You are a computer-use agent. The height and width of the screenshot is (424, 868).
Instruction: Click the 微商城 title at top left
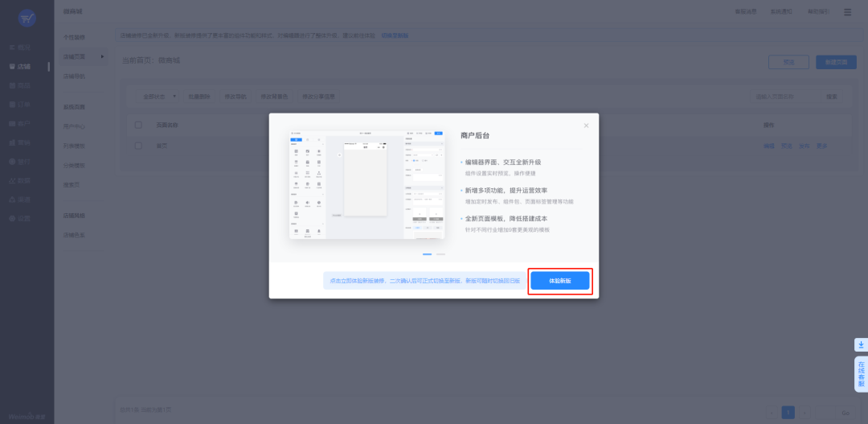[x=72, y=11]
